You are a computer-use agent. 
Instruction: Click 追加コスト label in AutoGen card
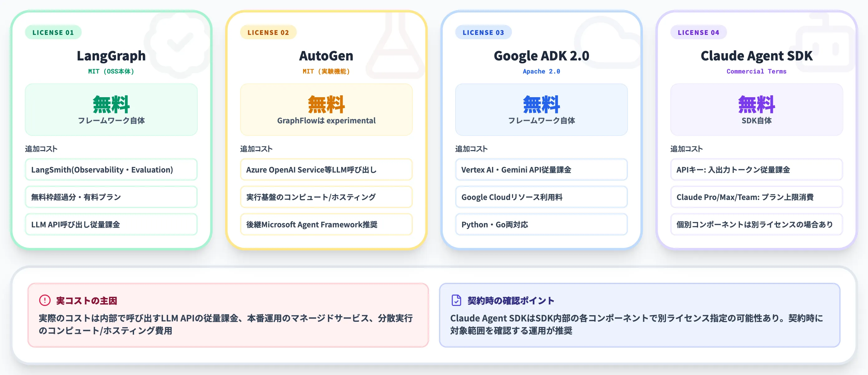pos(256,149)
